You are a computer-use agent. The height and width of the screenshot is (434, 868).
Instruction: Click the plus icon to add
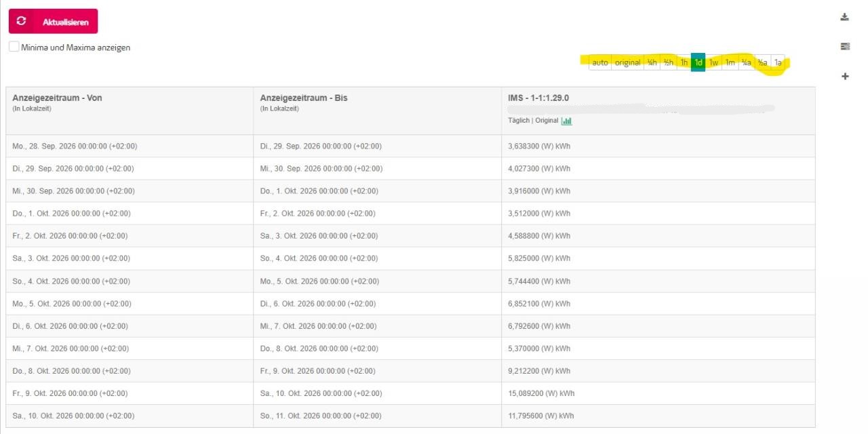click(x=845, y=76)
